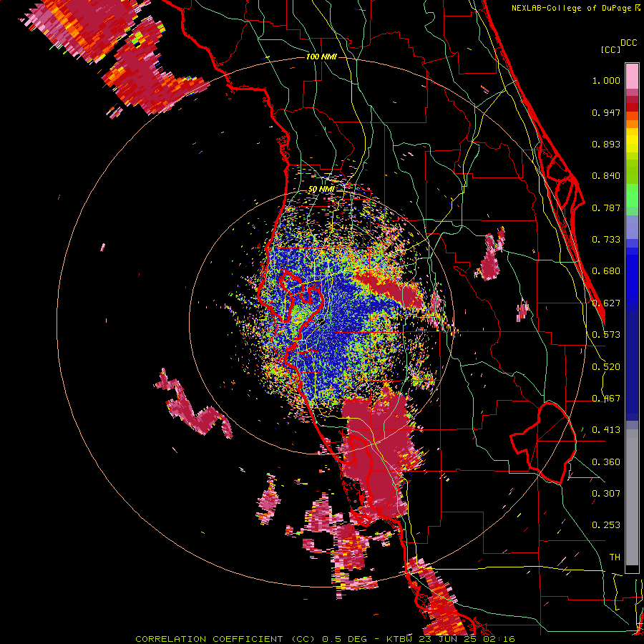Click the 0.307 scale value
This screenshot has height=644, width=644.
click(x=606, y=494)
